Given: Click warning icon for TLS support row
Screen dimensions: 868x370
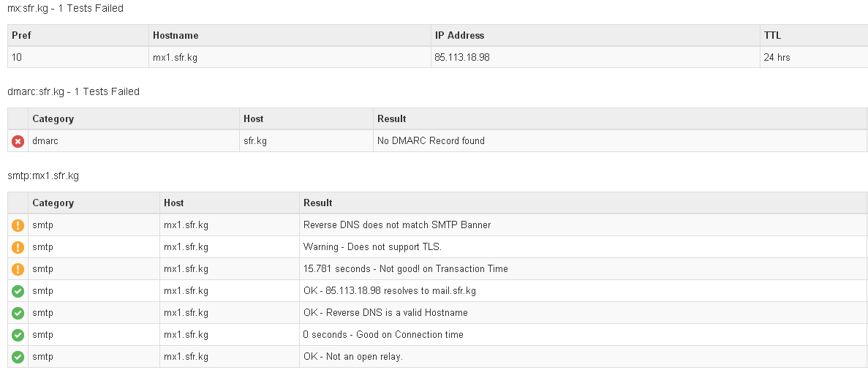Looking at the screenshot, I should pos(18,247).
